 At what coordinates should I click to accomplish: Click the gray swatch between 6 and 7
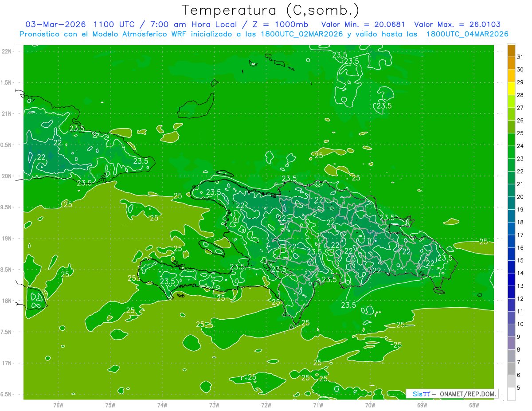(511, 368)
